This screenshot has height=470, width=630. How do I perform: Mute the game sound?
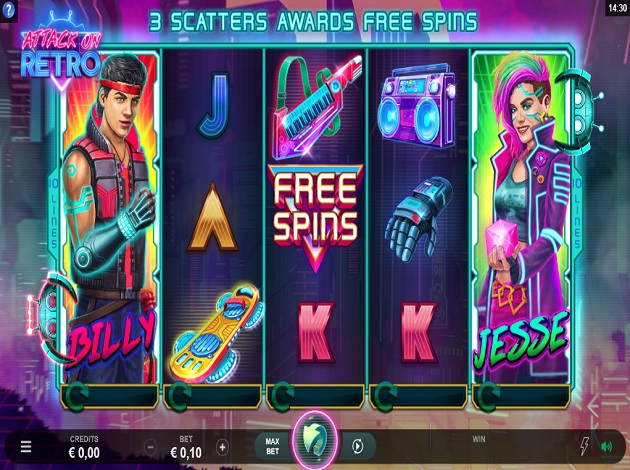[x=606, y=446]
